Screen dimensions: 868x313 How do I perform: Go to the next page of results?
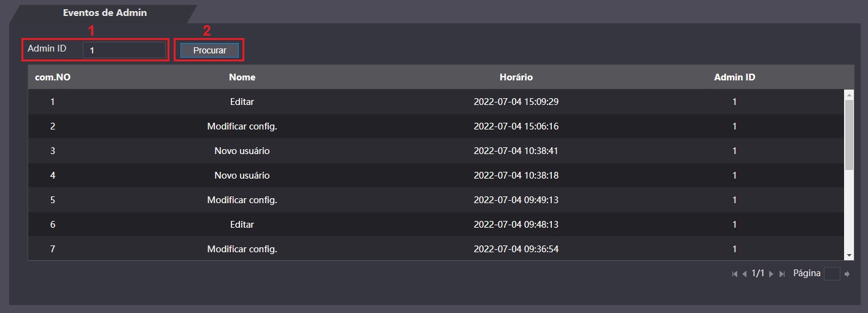point(772,274)
